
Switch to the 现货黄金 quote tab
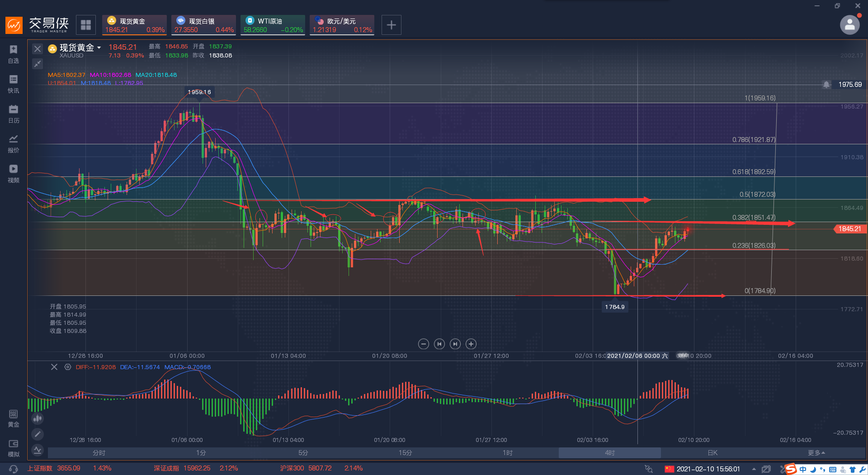(135, 25)
